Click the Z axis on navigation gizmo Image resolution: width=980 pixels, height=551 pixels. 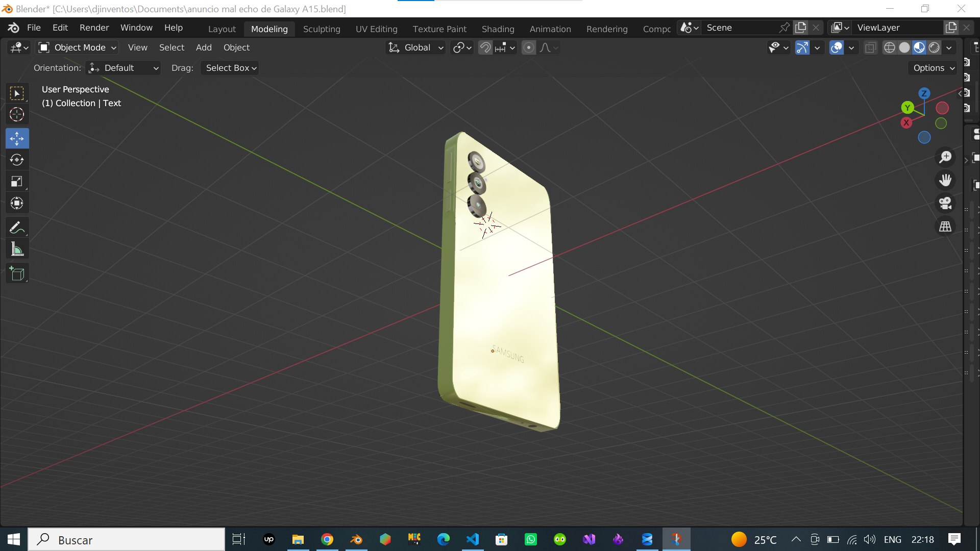pyautogui.click(x=924, y=93)
